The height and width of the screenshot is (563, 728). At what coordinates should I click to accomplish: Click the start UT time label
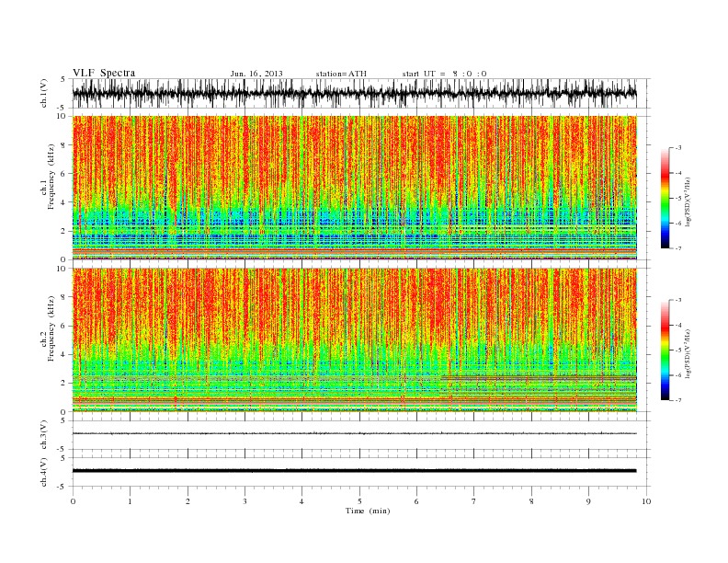(x=444, y=74)
